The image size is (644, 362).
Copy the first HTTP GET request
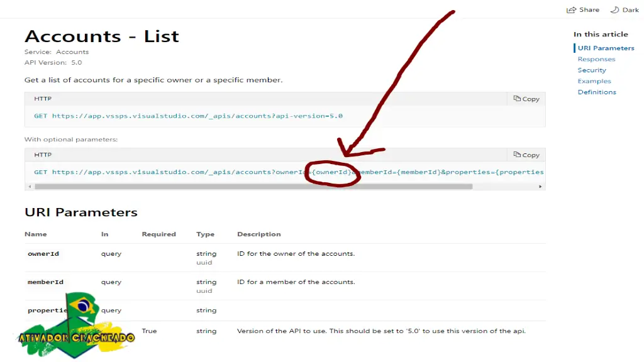coord(526,99)
